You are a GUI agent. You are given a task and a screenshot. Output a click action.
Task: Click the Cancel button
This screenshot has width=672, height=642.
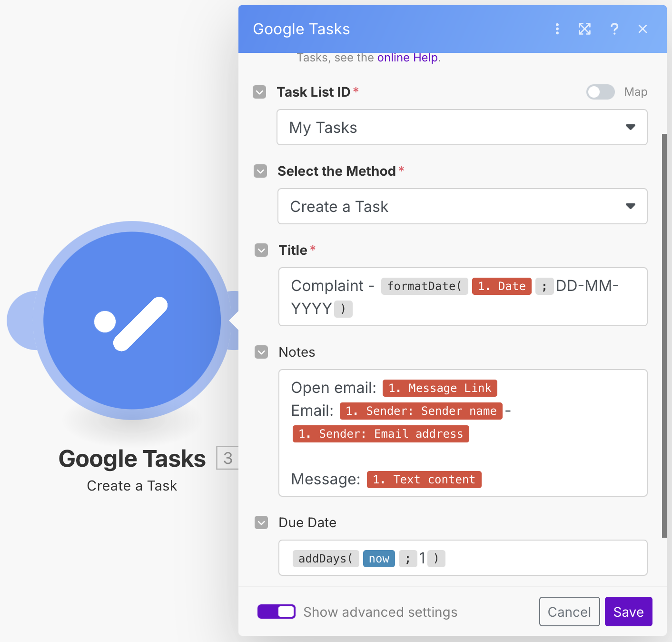(x=569, y=612)
